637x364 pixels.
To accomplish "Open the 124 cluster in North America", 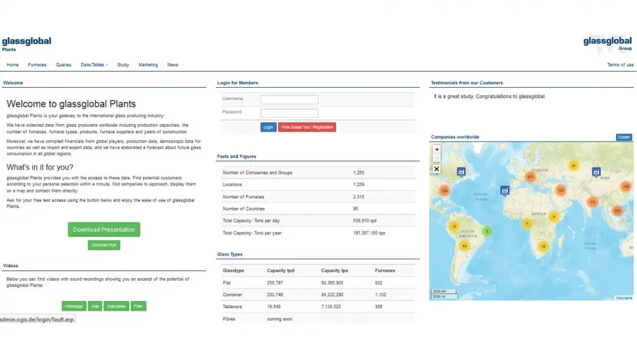I will tap(445, 190).
